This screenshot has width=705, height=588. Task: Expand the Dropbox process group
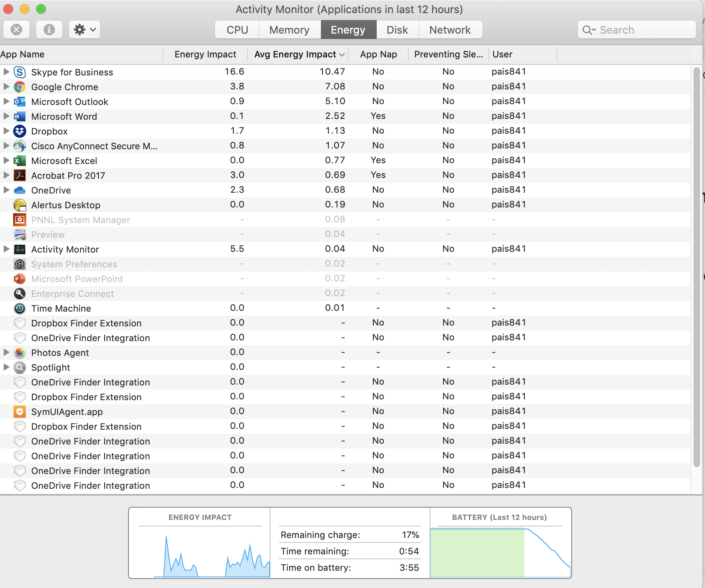click(x=6, y=131)
